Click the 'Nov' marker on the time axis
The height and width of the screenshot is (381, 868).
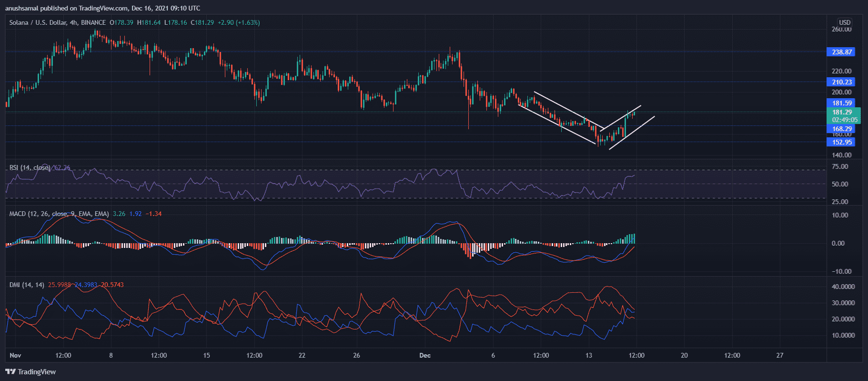15,355
